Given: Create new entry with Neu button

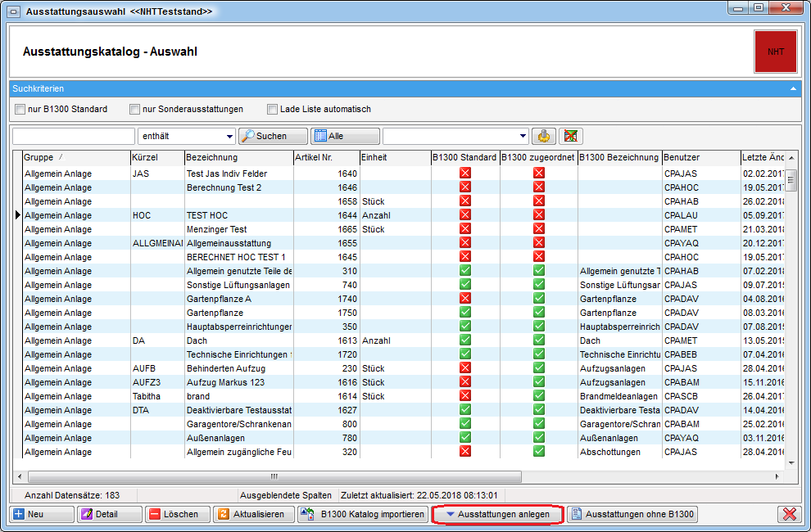Looking at the screenshot, I should [x=39, y=514].
